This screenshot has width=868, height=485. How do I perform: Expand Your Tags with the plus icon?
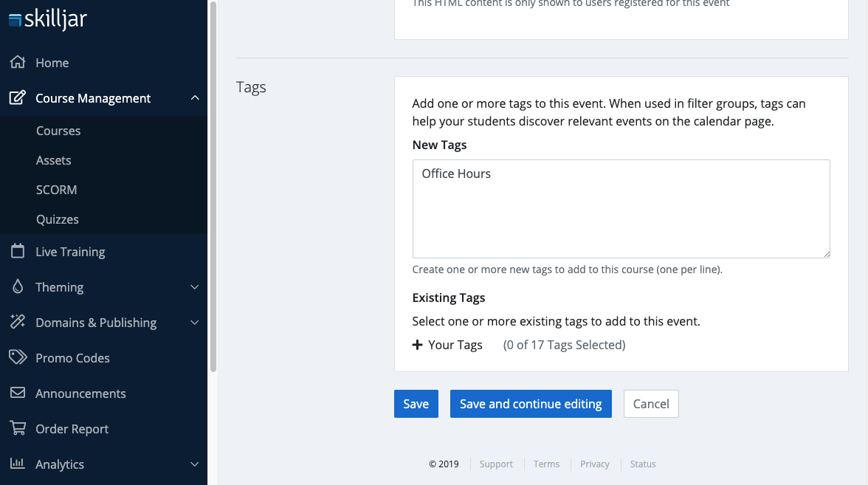pyautogui.click(x=417, y=345)
